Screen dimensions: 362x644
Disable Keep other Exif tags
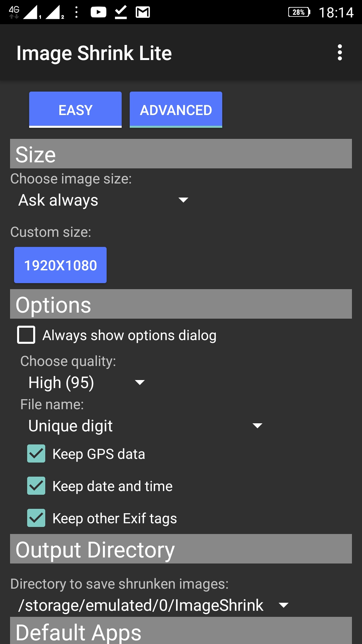tap(36, 518)
